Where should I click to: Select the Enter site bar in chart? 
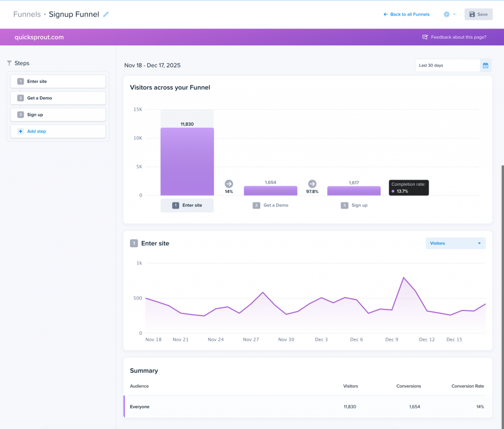[x=187, y=162]
